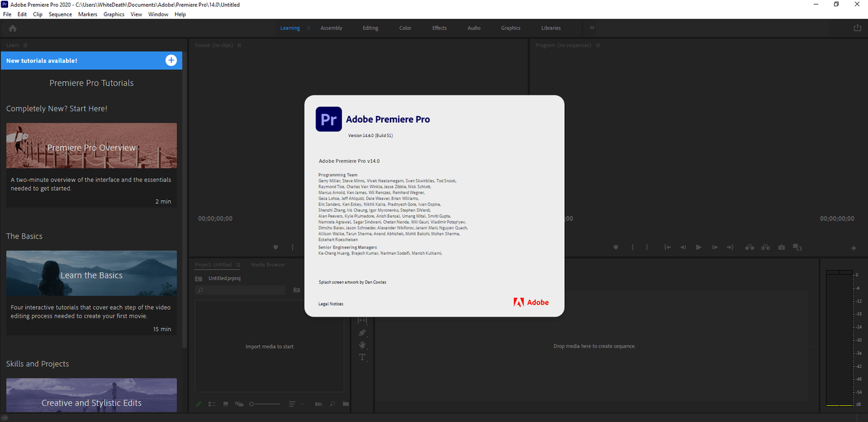This screenshot has height=422, width=868.
Task: Open the Project: Untitled panel menu
Action: pos(238,265)
